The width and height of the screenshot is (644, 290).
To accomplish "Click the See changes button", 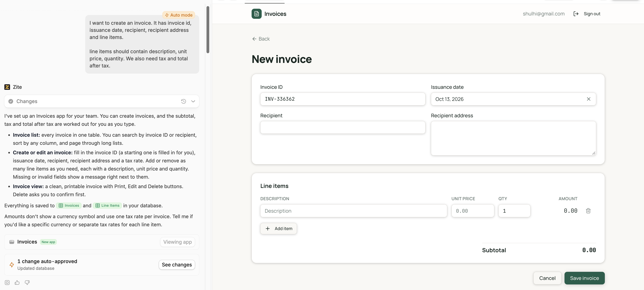I will click(177, 264).
